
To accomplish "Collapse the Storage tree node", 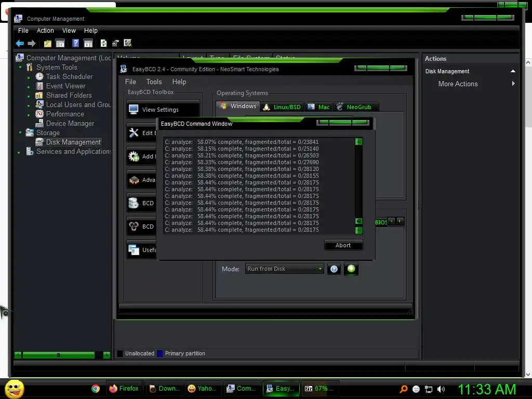I will coord(20,132).
